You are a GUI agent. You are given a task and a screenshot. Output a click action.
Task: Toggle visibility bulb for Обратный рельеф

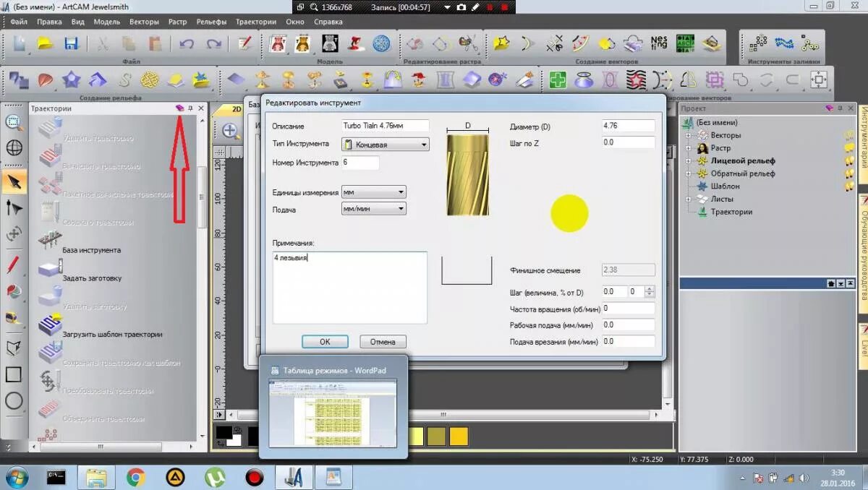pyautogui.click(x=849, y=173)
